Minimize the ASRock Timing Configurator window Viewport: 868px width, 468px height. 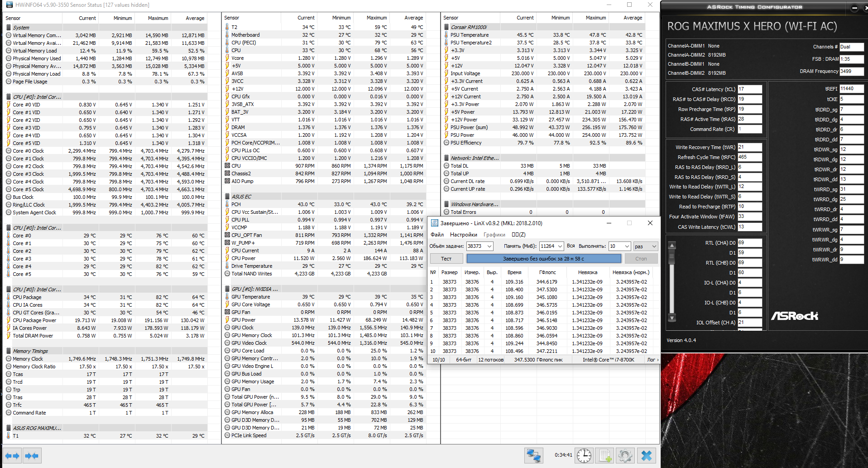(x=854, y=8)
